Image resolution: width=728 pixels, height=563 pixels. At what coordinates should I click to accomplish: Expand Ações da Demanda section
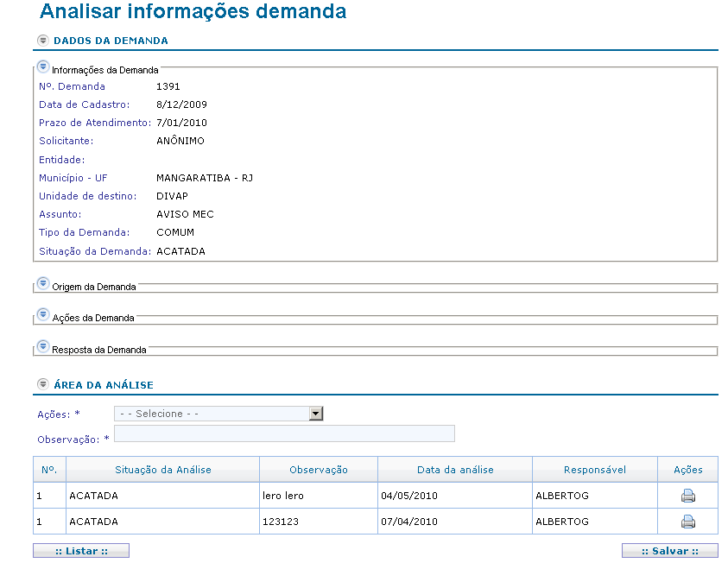click(x=43, y=315)
